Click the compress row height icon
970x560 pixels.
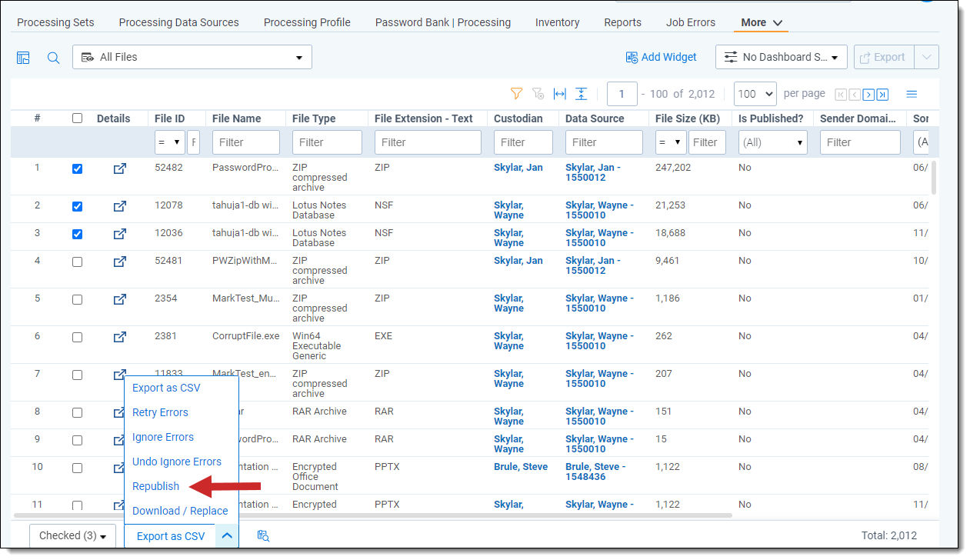coord(582,94)
